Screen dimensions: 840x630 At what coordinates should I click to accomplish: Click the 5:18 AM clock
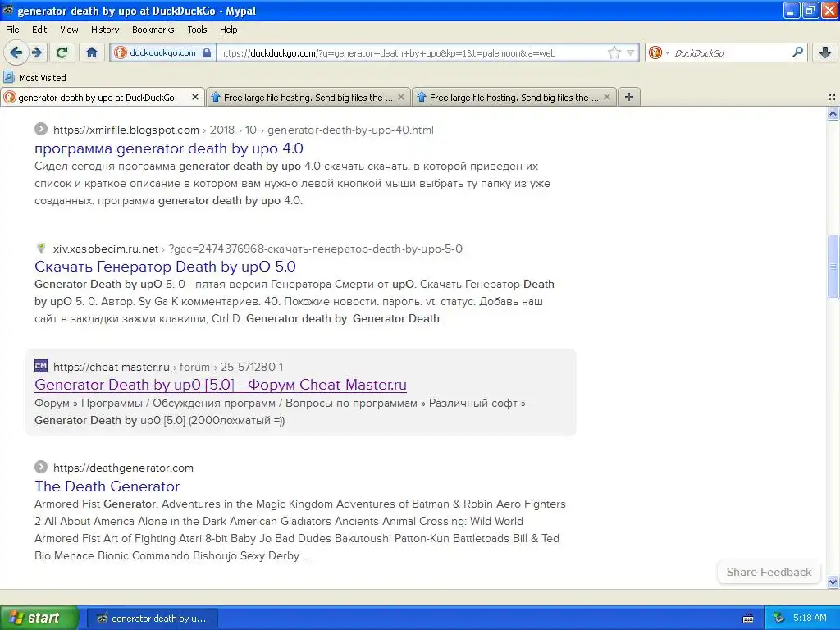tap(810, 619)
